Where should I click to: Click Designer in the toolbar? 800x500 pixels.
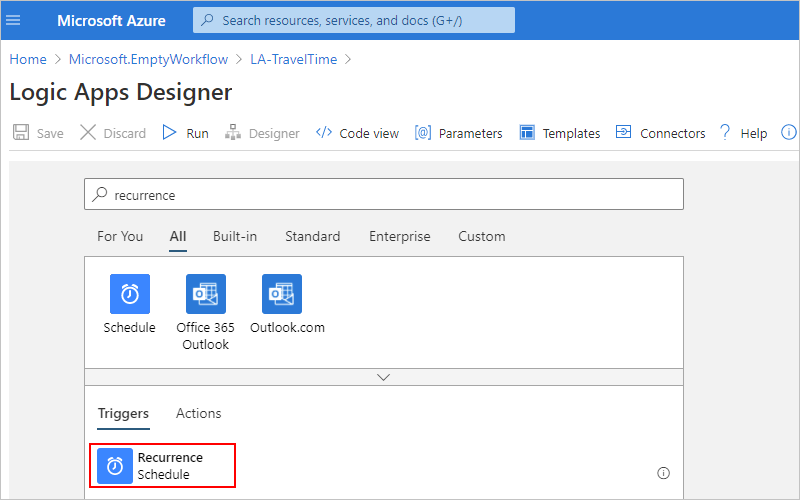274,134
